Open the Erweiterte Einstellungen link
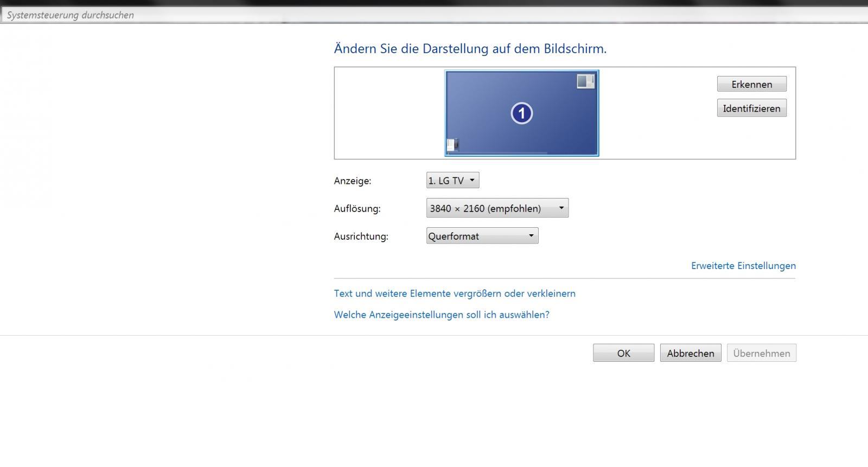The height and width of the screenshot is (467, 868). click(743, 266)
